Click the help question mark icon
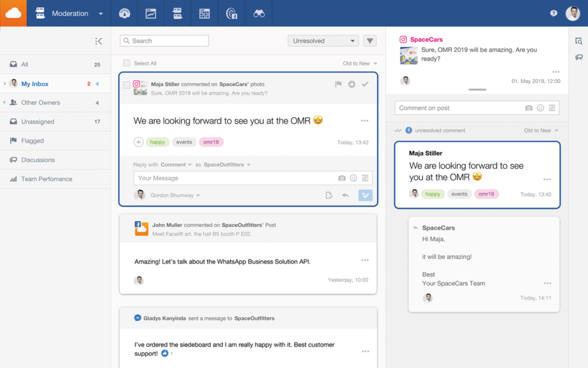The height and width of the screenshot is (368, 588). pyautogui.click(x=554, y=13)
